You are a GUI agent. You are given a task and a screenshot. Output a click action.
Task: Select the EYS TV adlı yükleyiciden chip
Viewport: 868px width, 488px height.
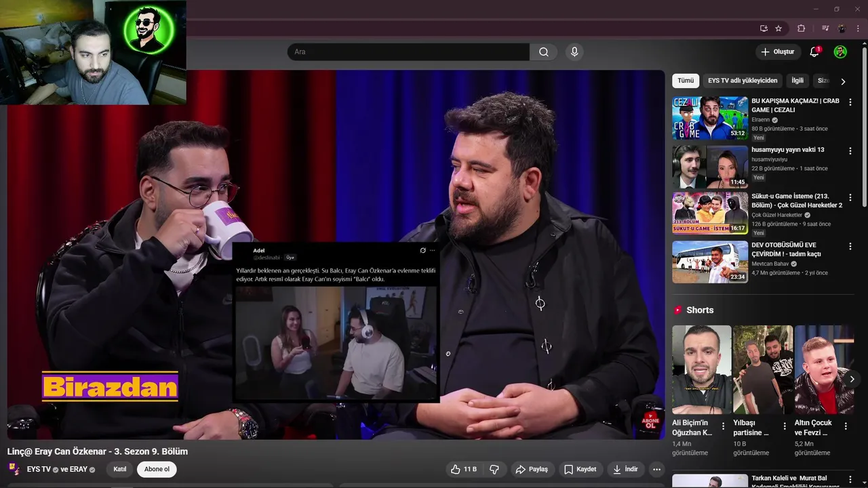point(743,81)
